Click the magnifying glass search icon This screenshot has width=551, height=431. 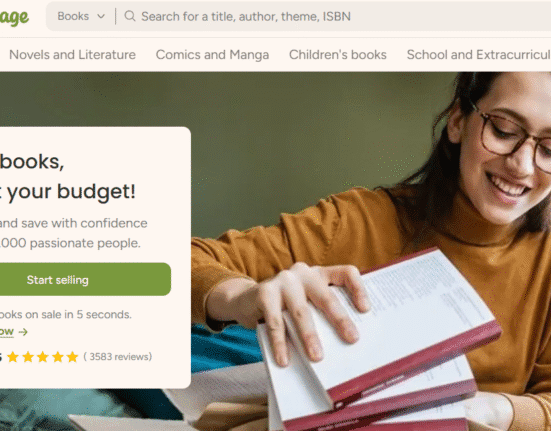(x=130, y=16)
